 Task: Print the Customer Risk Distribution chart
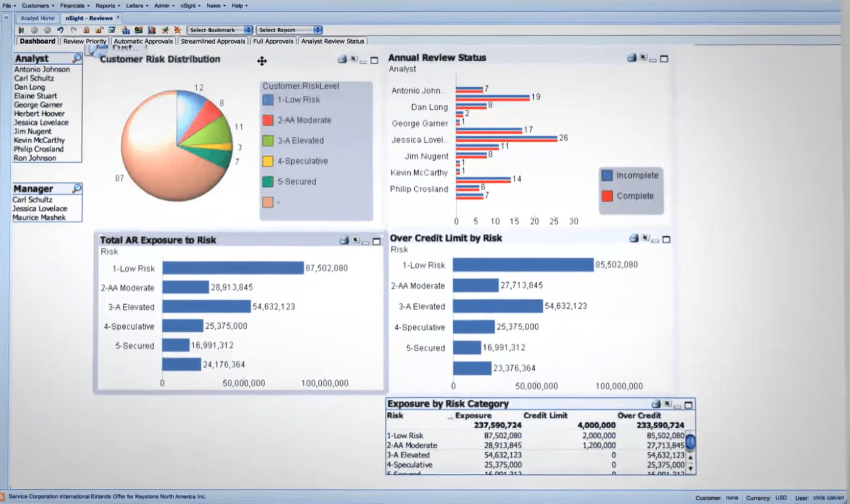pos(342,59)
